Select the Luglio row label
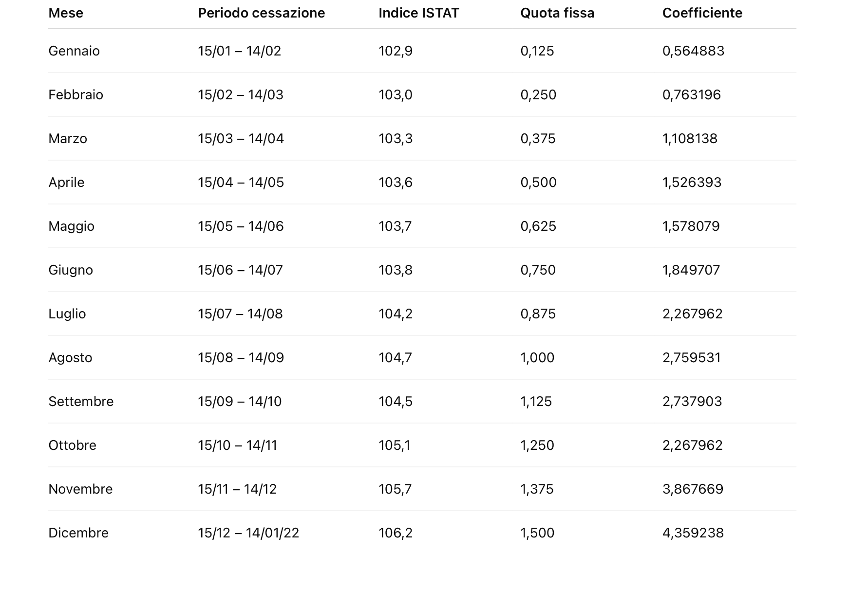 67,314
